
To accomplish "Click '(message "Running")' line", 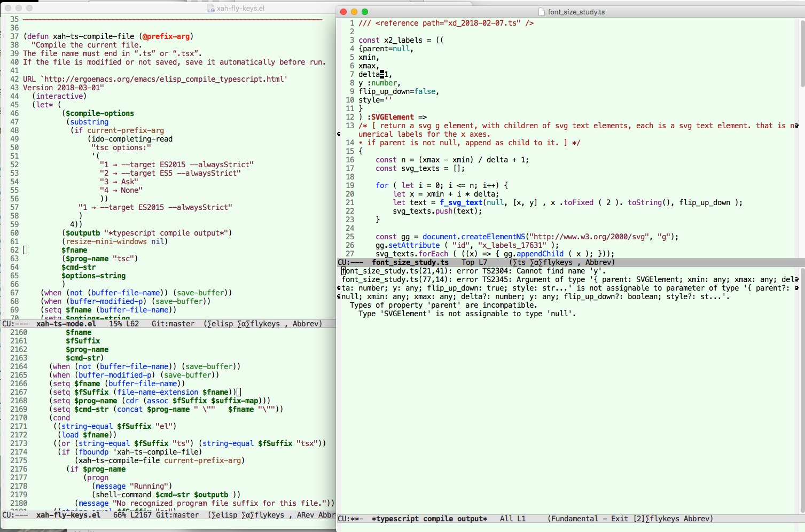I will pyautogui.click(x=132, y=486).
